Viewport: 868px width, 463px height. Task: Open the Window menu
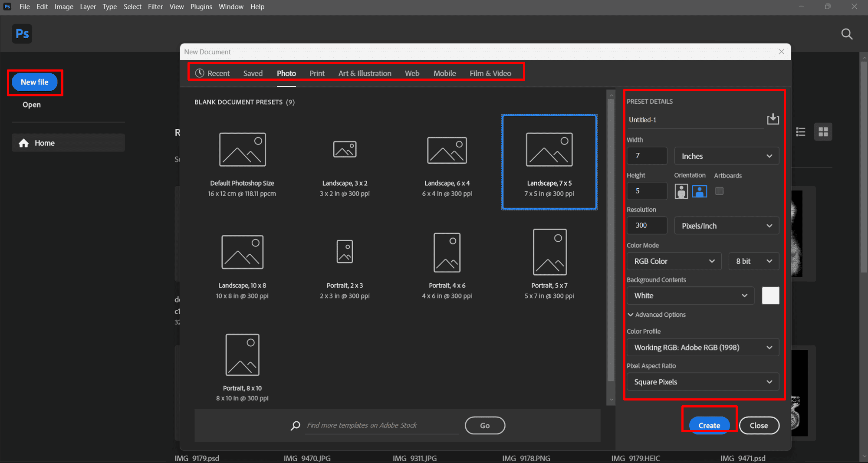click(231, 7)
